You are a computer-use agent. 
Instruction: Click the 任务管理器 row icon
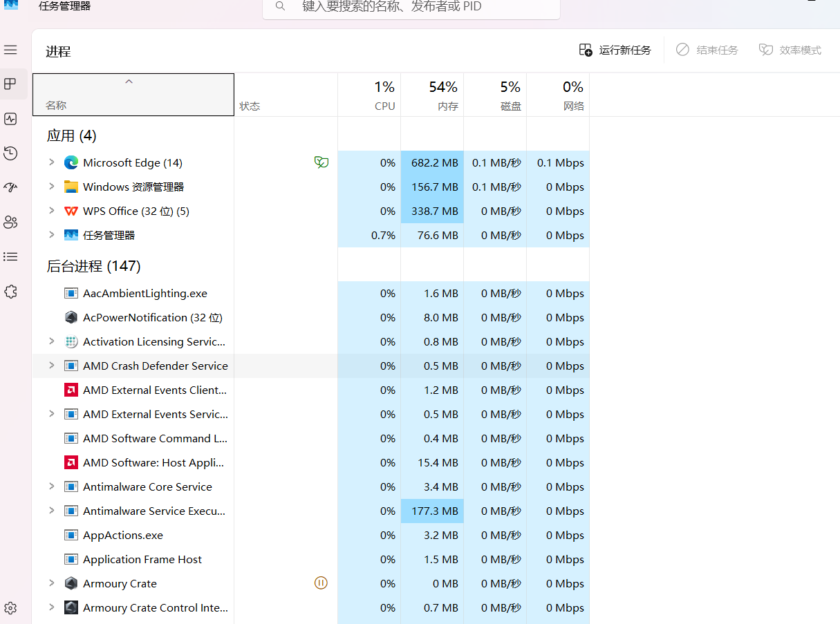[71, 235]
